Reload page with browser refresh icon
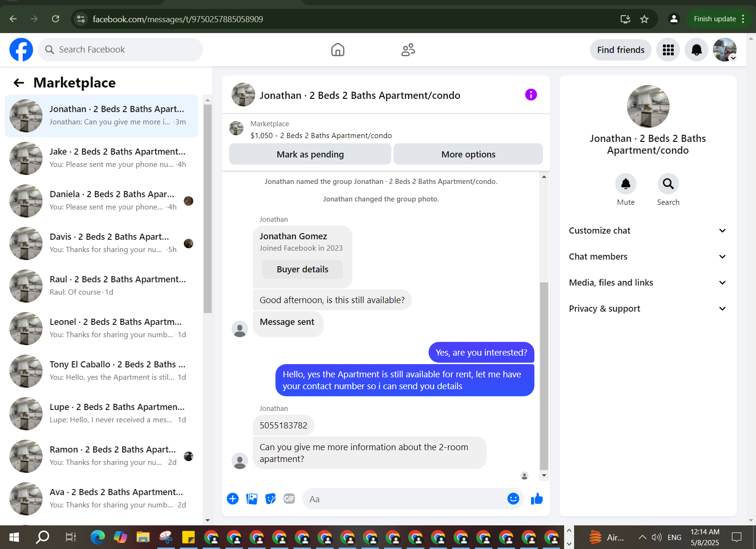The image size is (756, 549). click(x=56, y=19)
